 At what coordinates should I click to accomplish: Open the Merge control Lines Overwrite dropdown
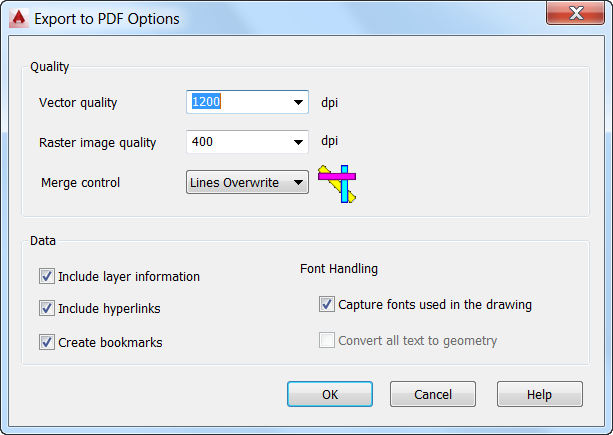tap(298, 183)
